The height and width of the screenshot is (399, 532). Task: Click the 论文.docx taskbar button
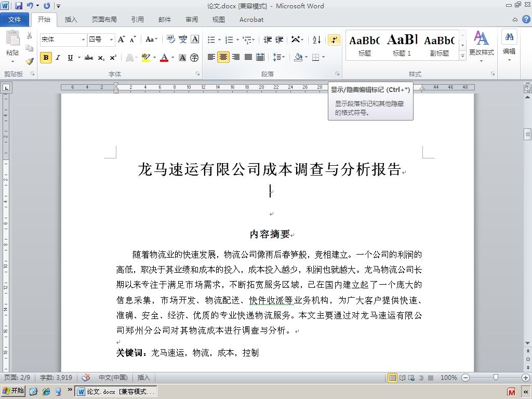coord(116,391)
